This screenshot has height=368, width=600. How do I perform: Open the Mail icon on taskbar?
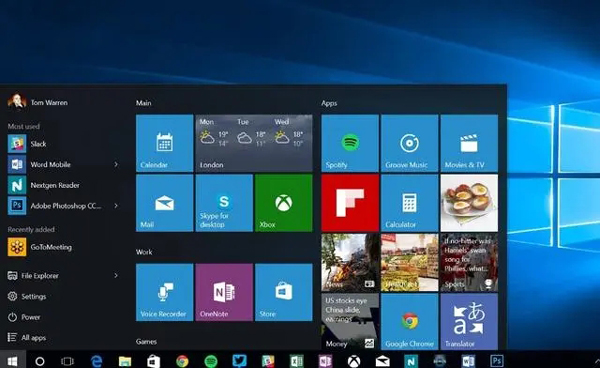click(382, 361)
